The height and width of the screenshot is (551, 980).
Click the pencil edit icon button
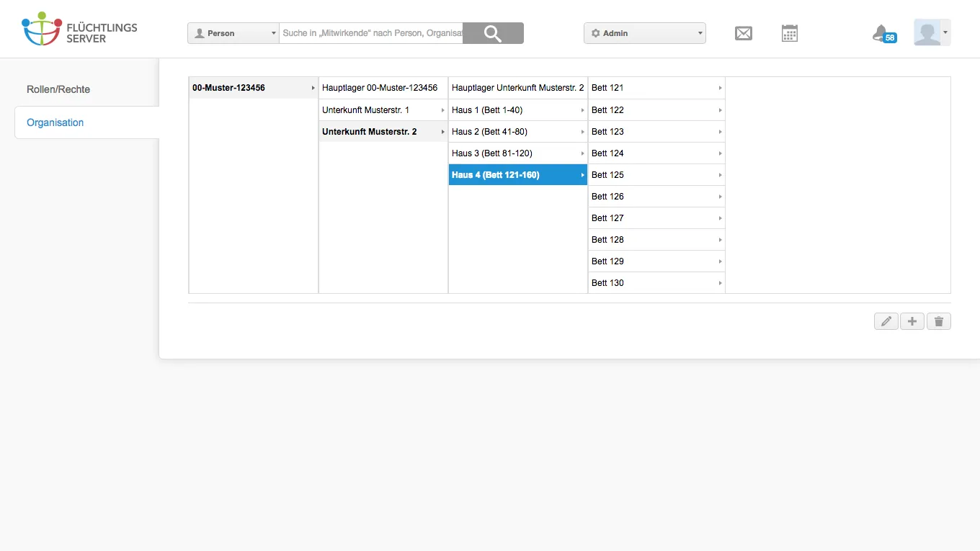pos(886,321)
